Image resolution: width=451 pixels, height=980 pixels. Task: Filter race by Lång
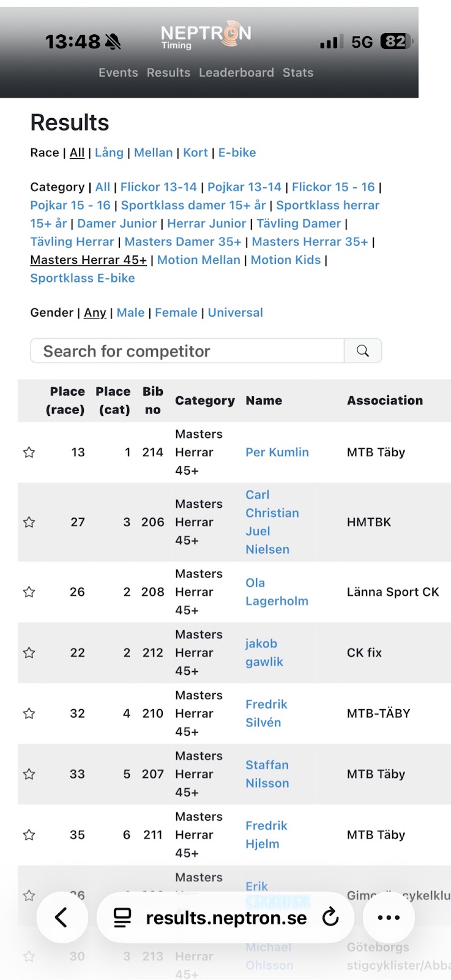pos(109,153)
